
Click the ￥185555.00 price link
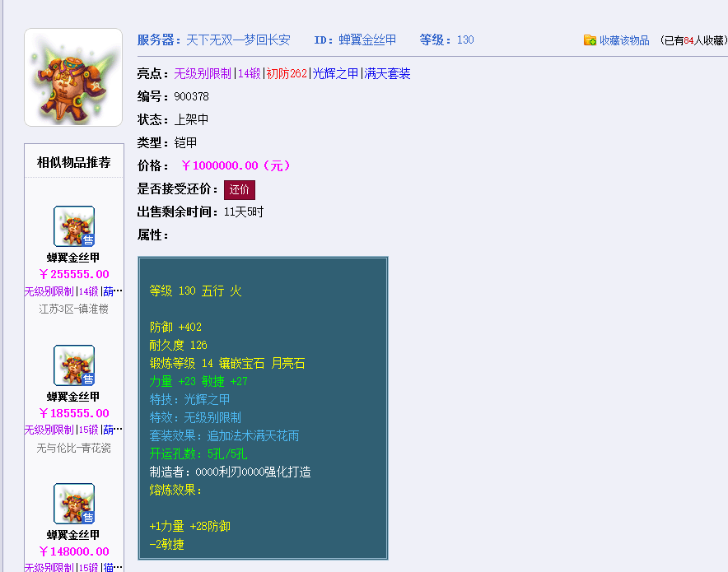click(x=74, y=413)
